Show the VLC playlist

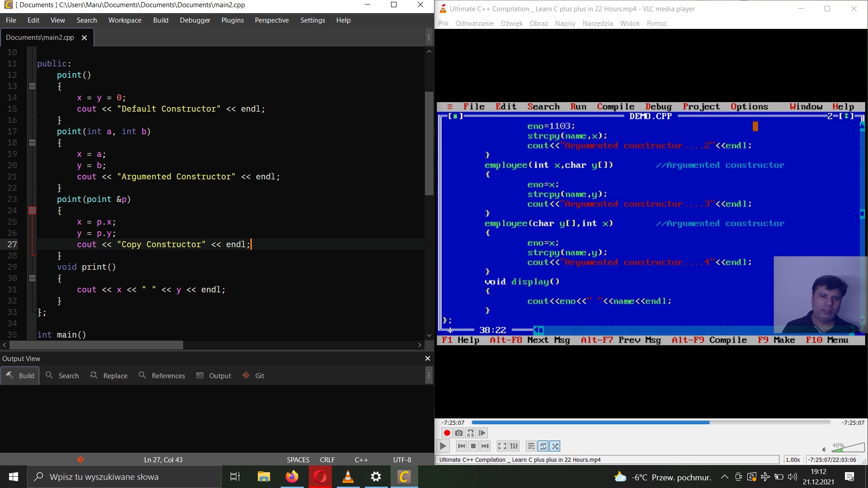531,446
